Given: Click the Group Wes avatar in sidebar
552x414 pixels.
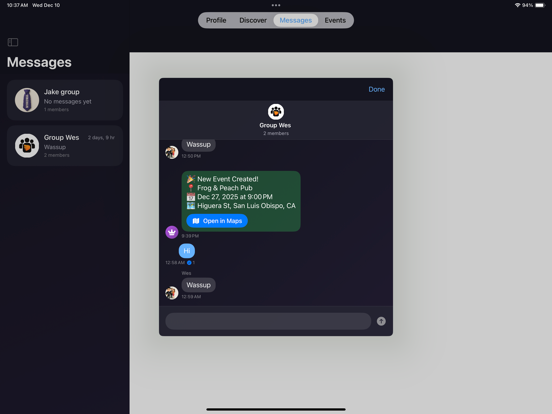Looking at the screenshot, I should 27,145.
